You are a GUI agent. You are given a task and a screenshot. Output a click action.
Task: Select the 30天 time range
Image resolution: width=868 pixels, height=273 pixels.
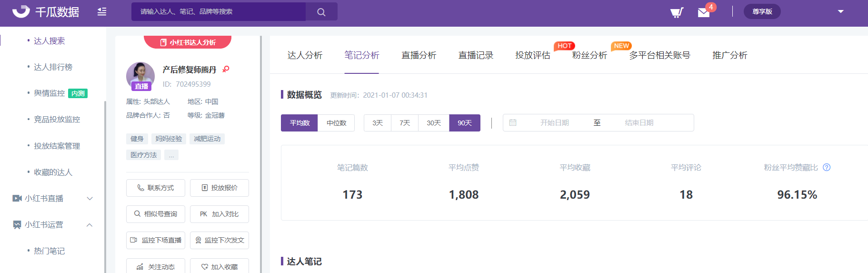tap(433, 123)
